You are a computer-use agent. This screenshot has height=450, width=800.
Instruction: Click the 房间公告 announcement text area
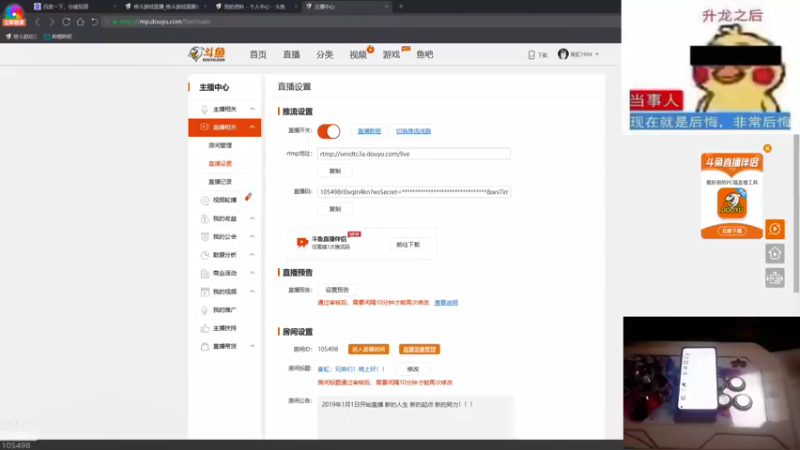pos(415,416)
